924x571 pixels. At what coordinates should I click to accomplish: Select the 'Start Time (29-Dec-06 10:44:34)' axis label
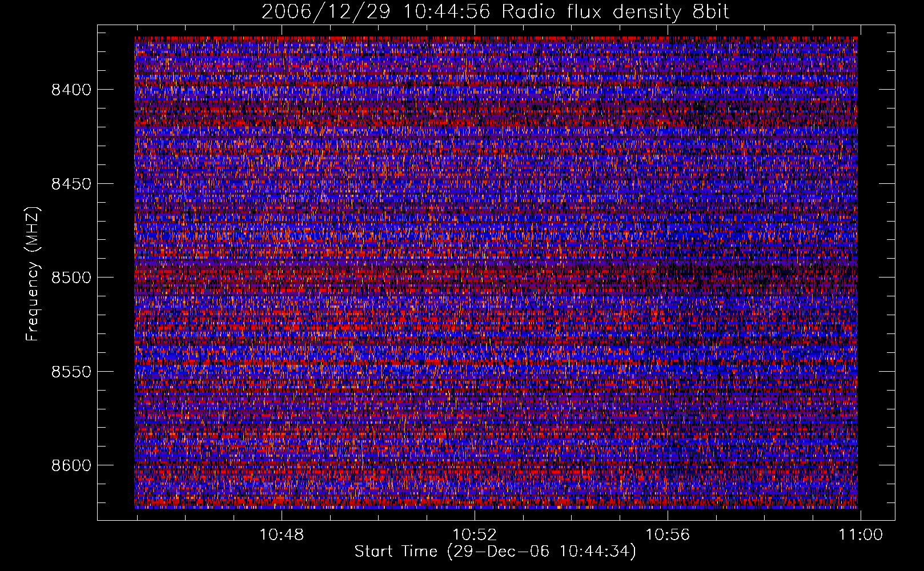[495, 552]
